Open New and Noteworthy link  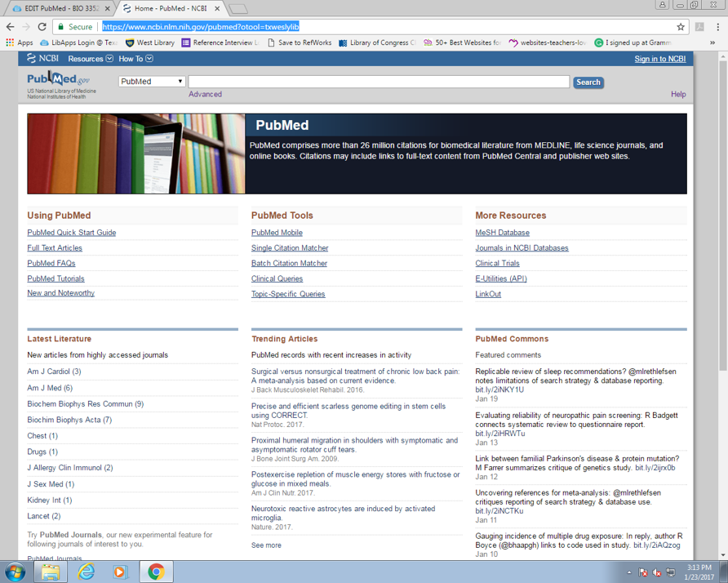[61, 292]
